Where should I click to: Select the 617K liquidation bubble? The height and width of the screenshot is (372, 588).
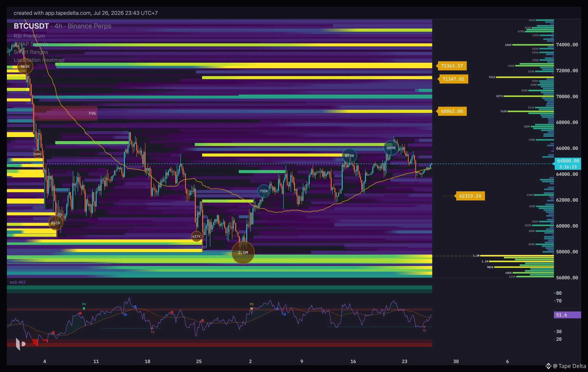click(197, 236)
